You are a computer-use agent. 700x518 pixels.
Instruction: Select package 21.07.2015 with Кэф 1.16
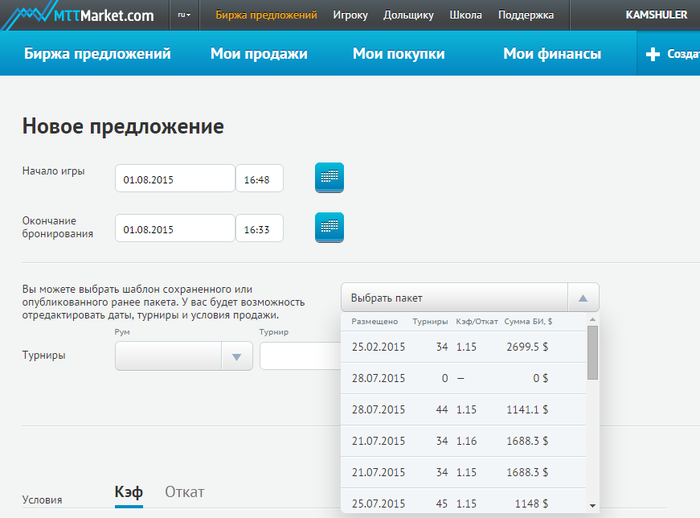(463, 441)
